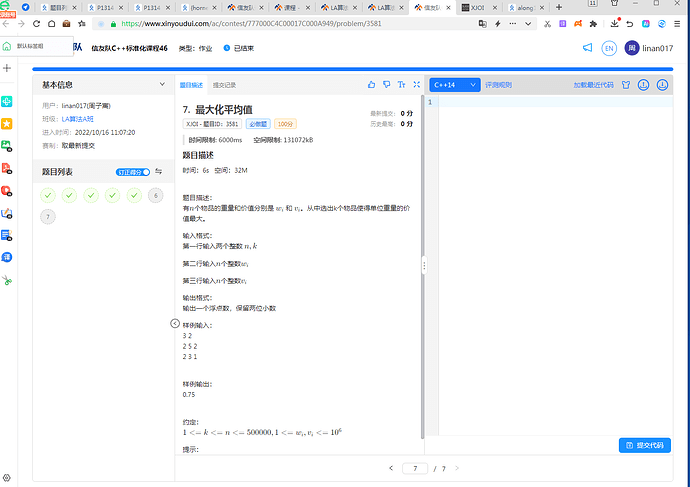Switch to the 题目描述 tab
Image resolution: width=690 pixels, height=487 pixels.
[x=191, y=85]
